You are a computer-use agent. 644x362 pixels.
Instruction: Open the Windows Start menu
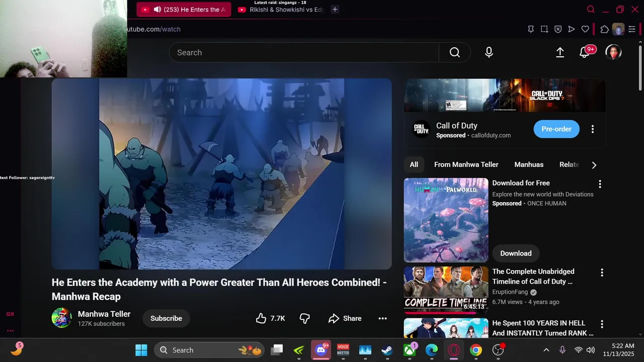(141, 350)
